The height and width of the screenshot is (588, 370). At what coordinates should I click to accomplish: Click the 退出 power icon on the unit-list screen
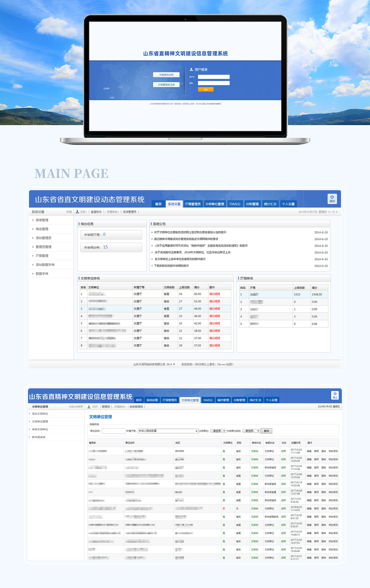(335, 395)
